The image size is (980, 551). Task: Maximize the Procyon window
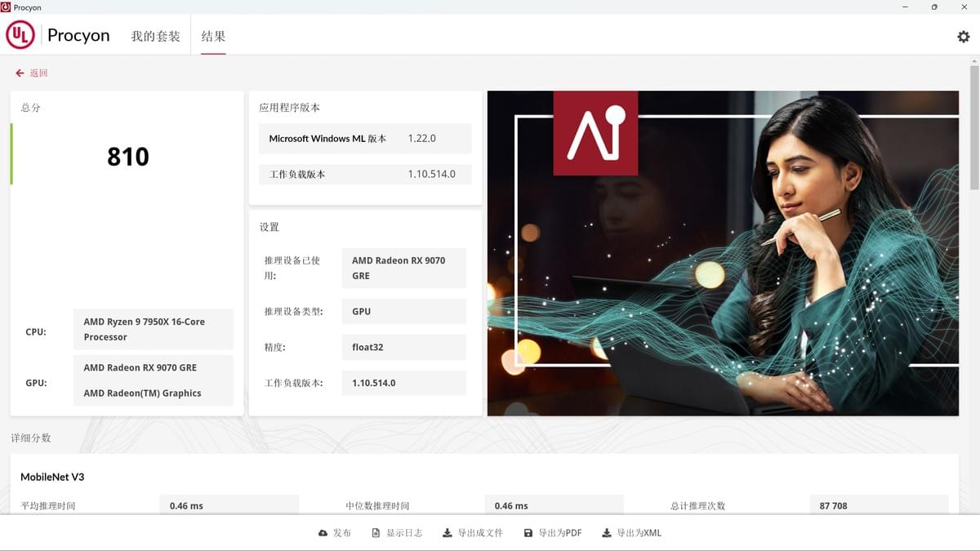[x=934, y=7]
